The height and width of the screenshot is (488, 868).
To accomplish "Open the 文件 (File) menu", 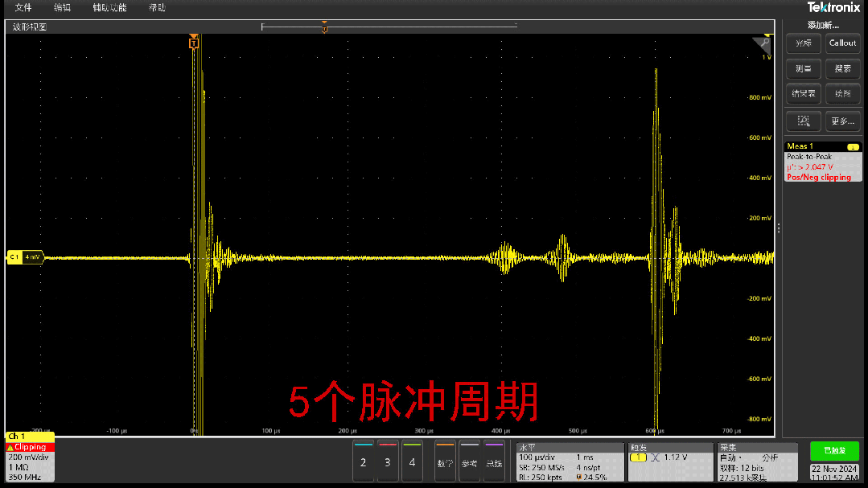I will coord(23,7).
